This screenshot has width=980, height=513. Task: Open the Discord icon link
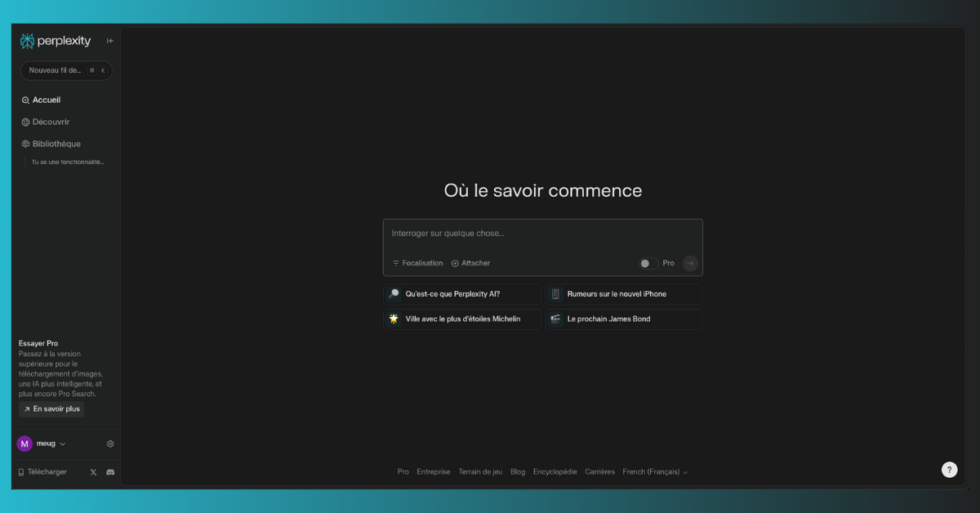(110, 472)
